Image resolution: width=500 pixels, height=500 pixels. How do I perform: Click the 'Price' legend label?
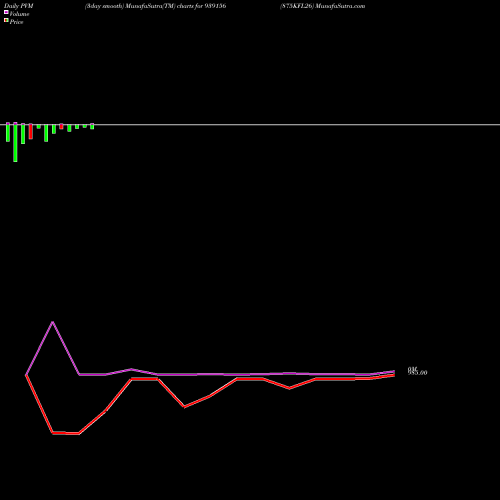point(16,22)
